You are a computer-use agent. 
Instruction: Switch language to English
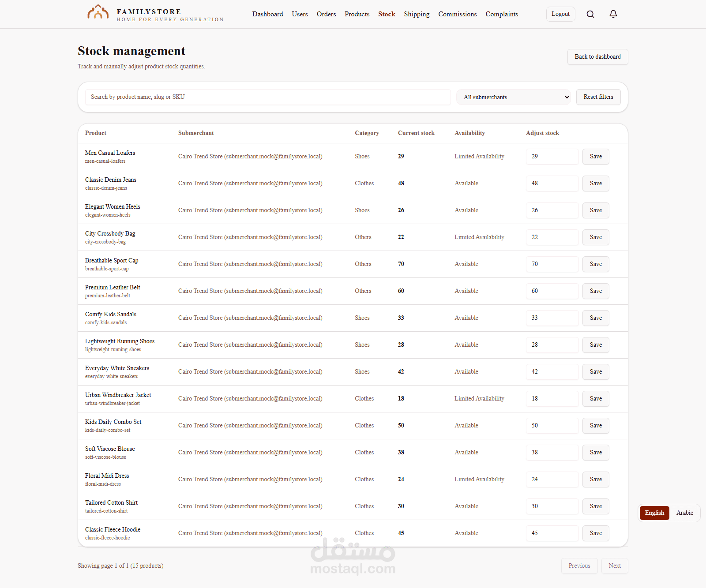point(654,513)
